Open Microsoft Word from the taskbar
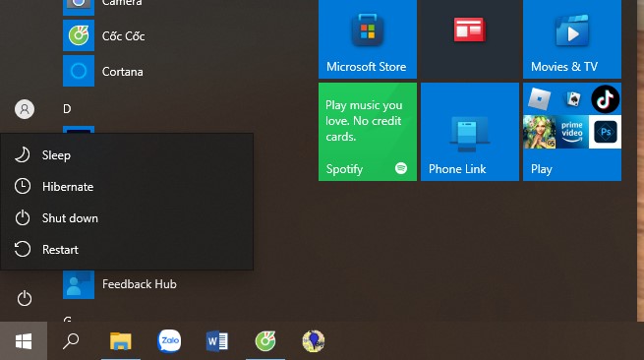644x360 pixels. point(217,341)
